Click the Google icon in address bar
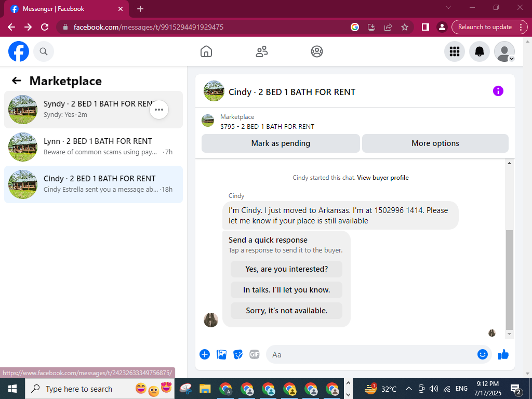This screenshot has height=399, width=532. point(354,27)
